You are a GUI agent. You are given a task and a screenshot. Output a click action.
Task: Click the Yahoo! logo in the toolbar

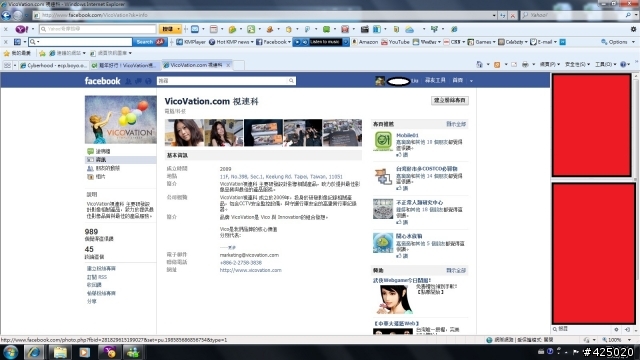22,29
